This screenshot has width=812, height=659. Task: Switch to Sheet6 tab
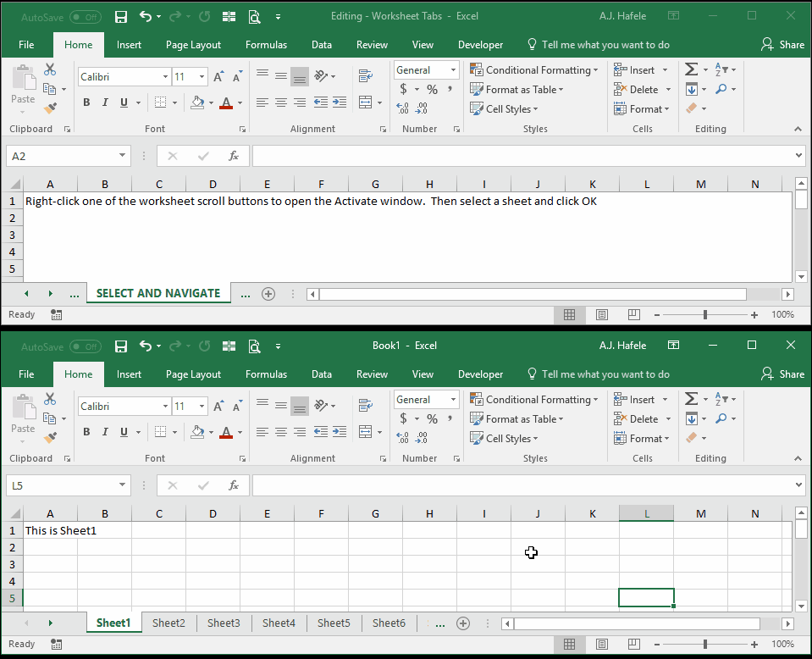[x=389, y=623]
